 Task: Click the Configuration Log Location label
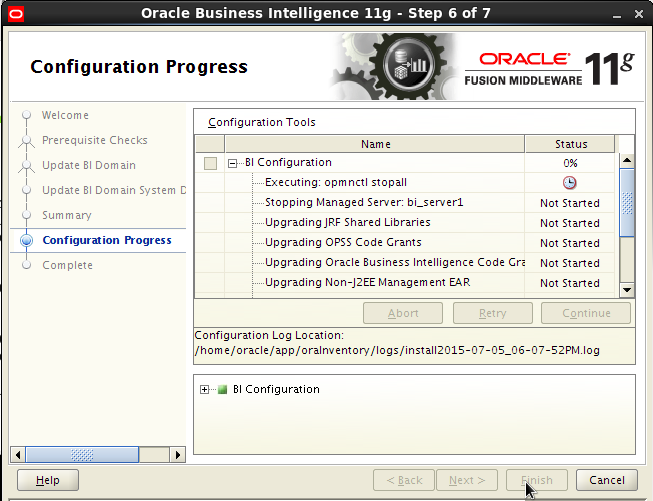[x=269, y=335]
